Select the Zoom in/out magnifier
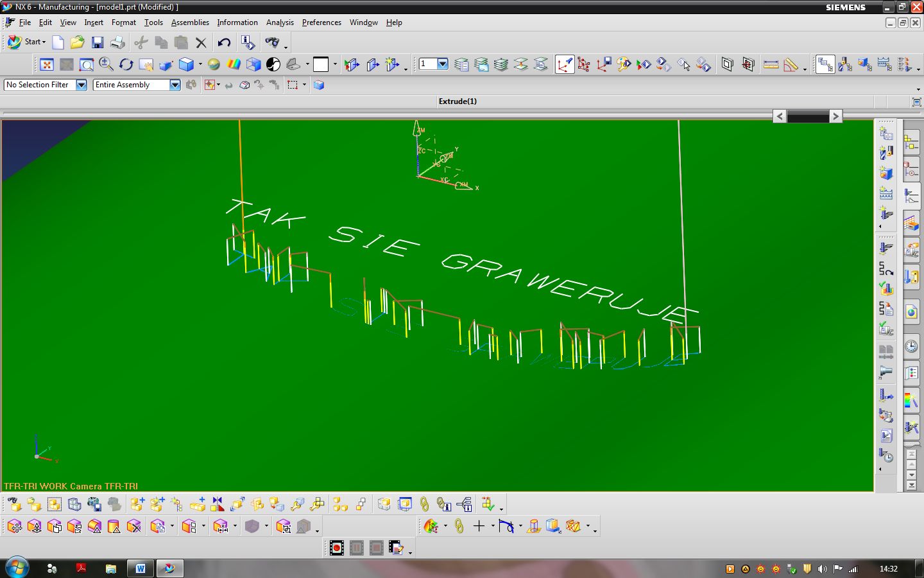Screen dimensions: 924x578 pos(107,64)
